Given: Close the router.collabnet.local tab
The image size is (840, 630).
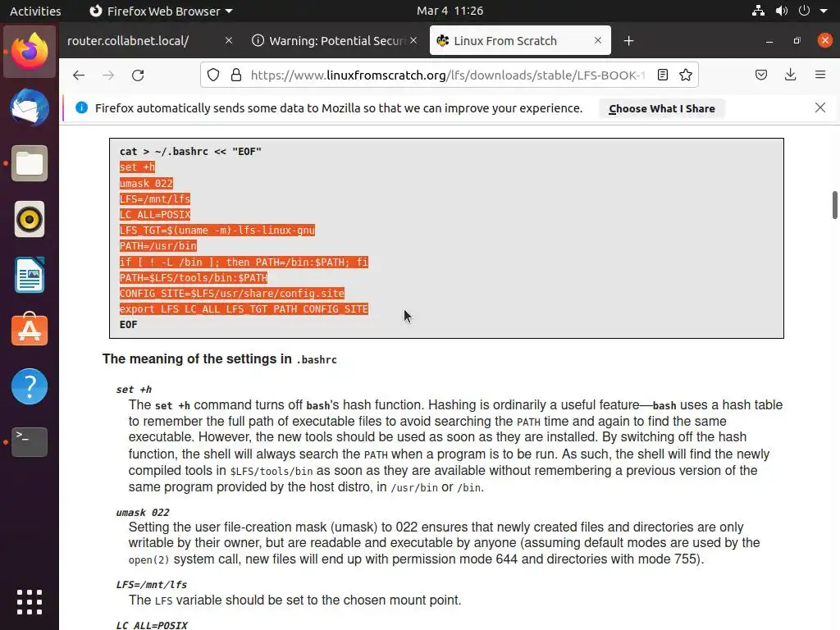Looking at the screenshot, I should [229, 41].
